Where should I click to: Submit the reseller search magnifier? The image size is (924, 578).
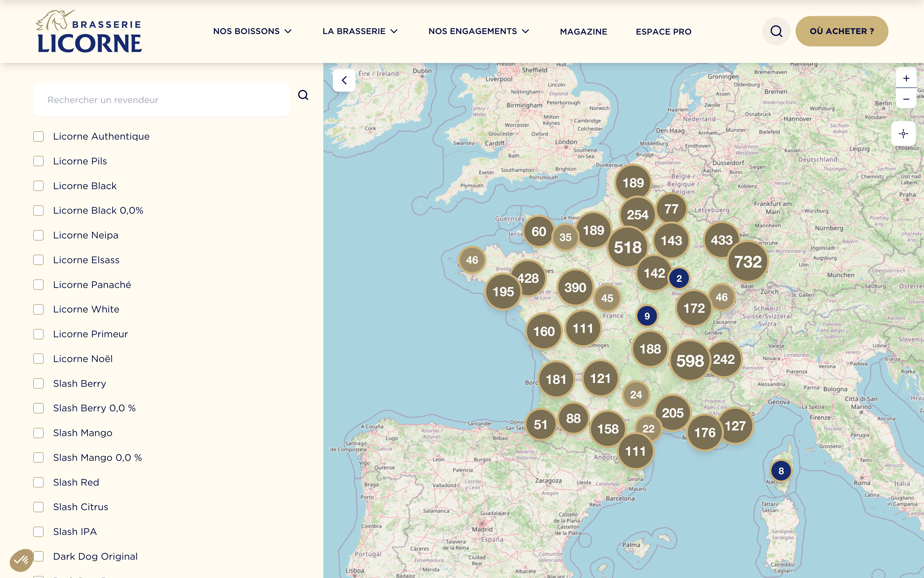pyautogui.click(x=303, y=95)
